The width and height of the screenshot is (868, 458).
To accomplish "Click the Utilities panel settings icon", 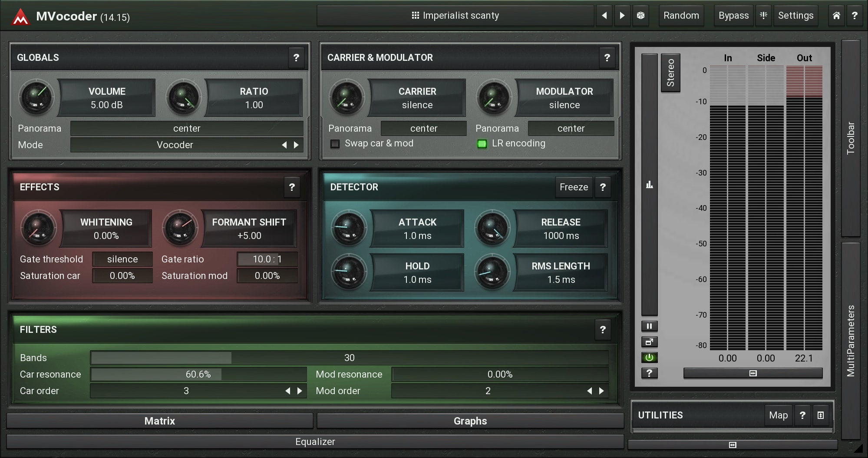I will pos(820,415).
